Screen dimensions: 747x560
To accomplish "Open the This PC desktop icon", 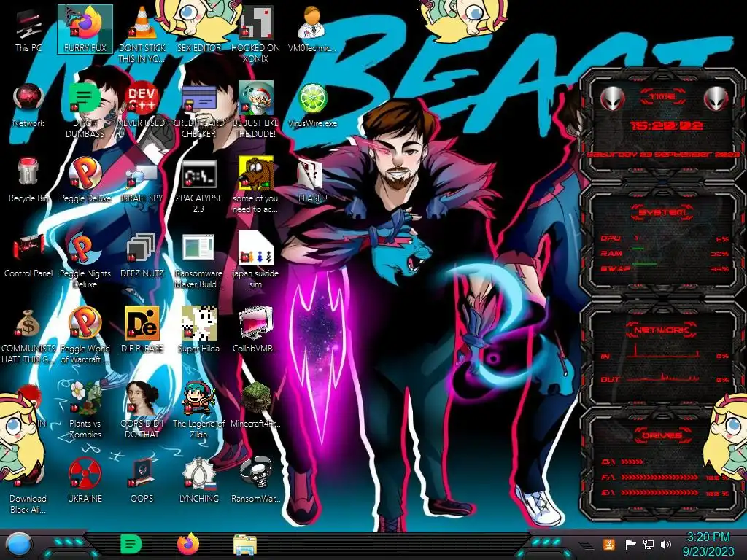I will 28,29.
